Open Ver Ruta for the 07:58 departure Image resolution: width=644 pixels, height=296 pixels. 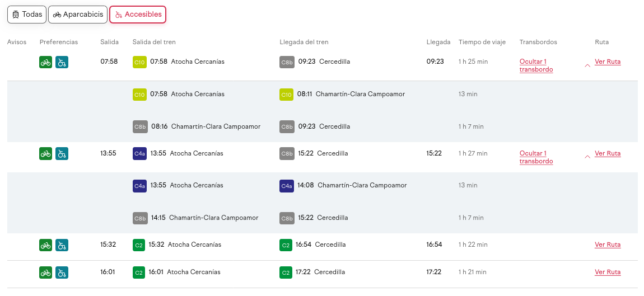(x=608, y=62)
